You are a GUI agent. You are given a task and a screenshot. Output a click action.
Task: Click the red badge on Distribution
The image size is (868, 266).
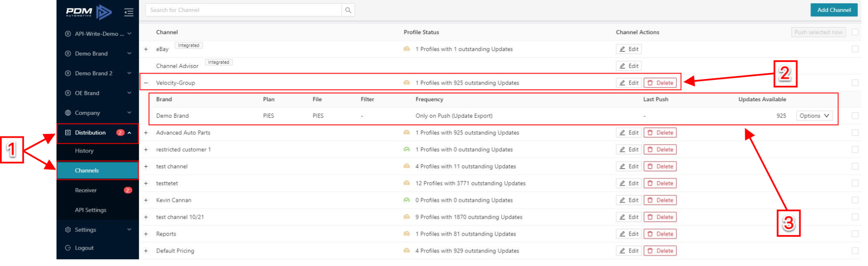pos(121,133)
